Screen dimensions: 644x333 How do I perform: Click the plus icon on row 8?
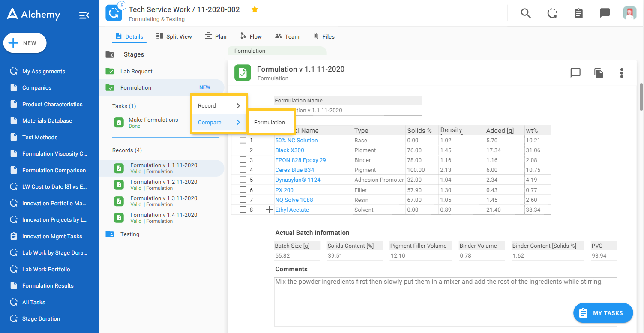point(270,210)
